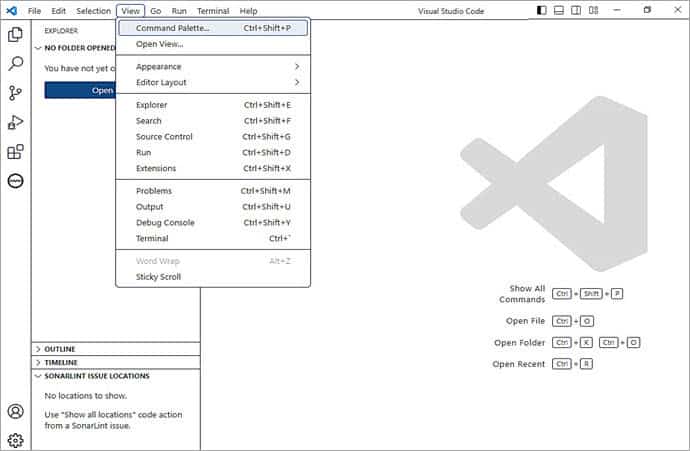
Task: Open the Accounts icon at bottom left
Action: click(15, 411)
